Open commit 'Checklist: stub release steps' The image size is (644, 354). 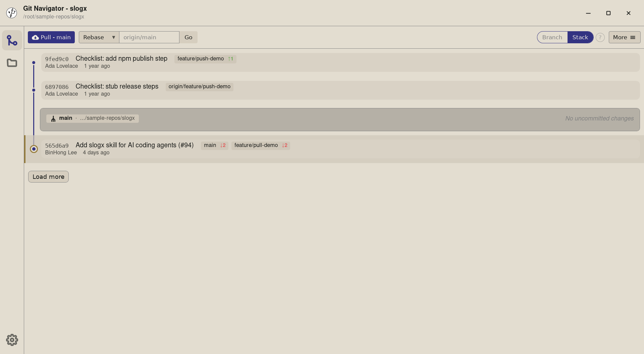click(117, 86)
